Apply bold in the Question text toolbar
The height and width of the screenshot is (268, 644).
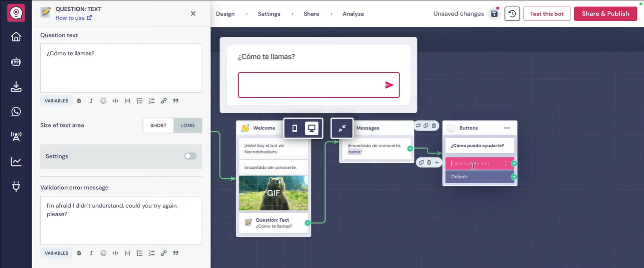[79, 100]
